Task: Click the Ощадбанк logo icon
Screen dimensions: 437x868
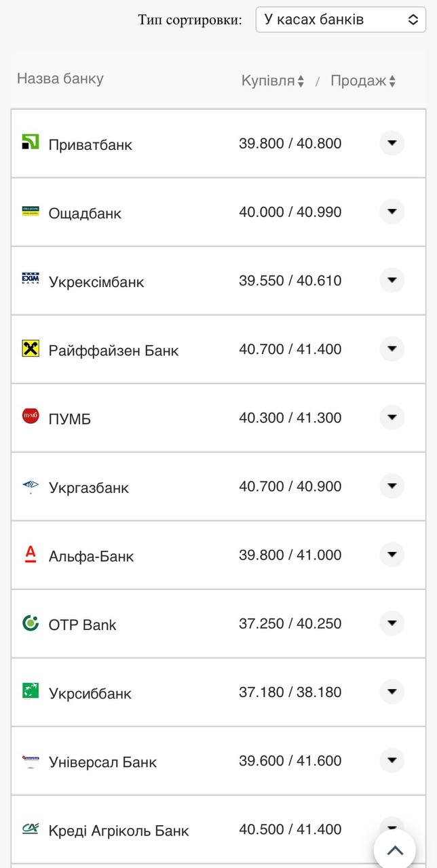Action: pyautogui.click(x=30, y=212)
